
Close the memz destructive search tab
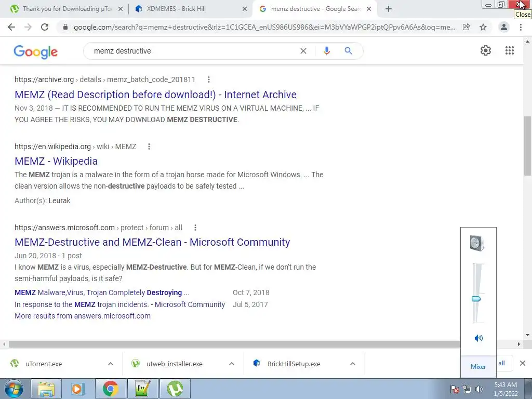[x=369, y=9]
